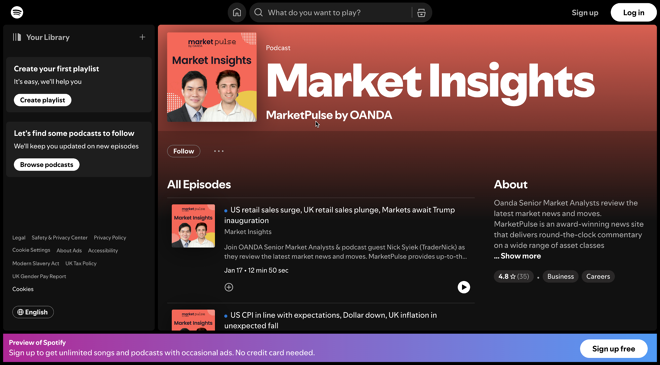Click the search magnifier icon

pos(259,13)
